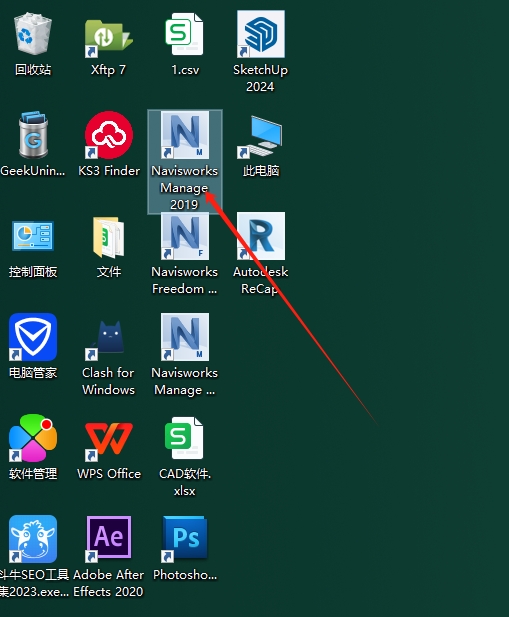The image size is (509, 617).
Task: Select the 1.csv file icon
Action: tap(184, 34)
